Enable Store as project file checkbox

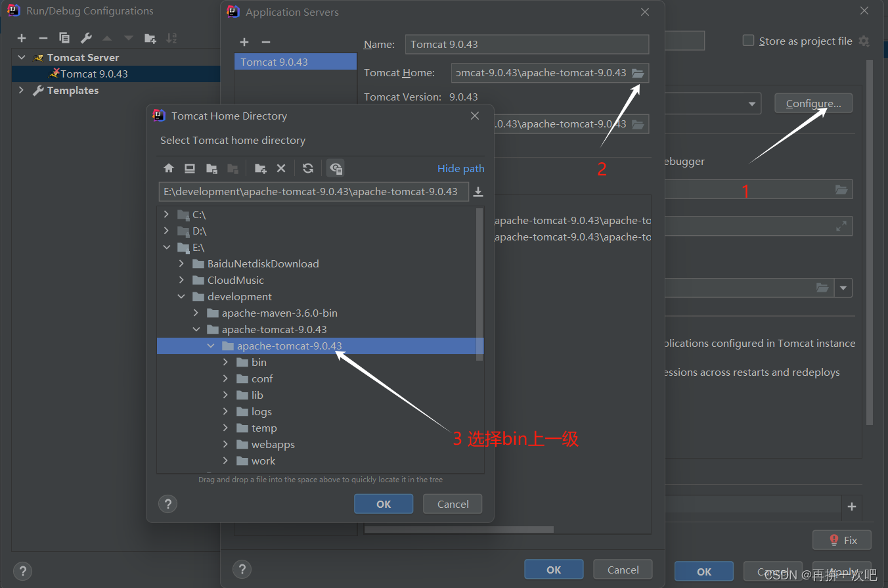[x=748, y=41]
